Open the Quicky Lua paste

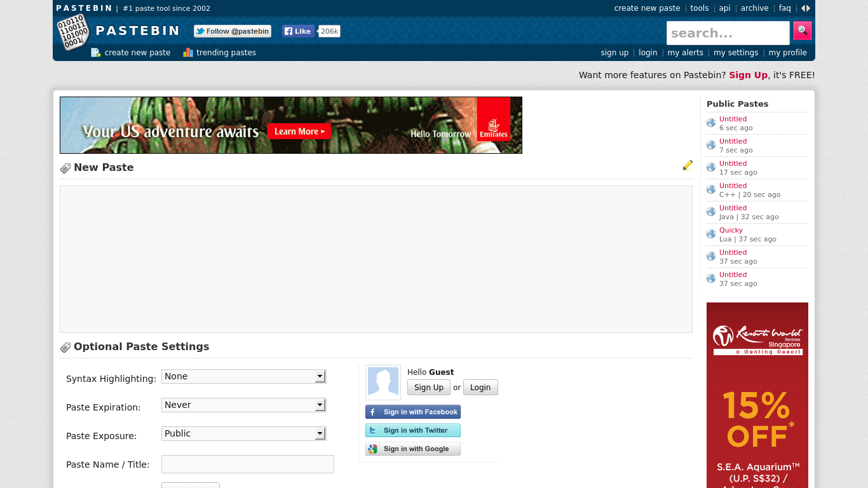click(x=731, y=230)
